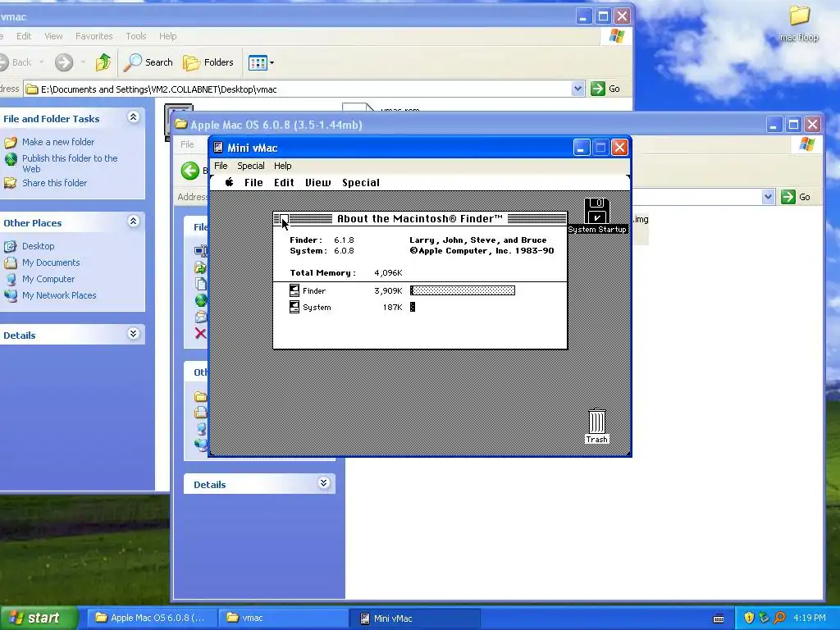Collapse the File and Folder Tasks panel
This screenshot has height=630, width=840.
[134, 117]
